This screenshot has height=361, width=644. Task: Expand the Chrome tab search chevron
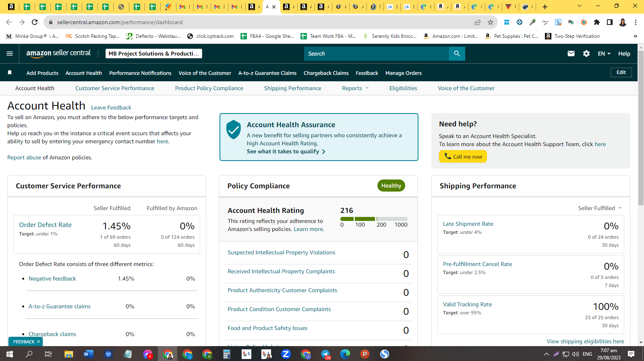[x=580, y=6]
